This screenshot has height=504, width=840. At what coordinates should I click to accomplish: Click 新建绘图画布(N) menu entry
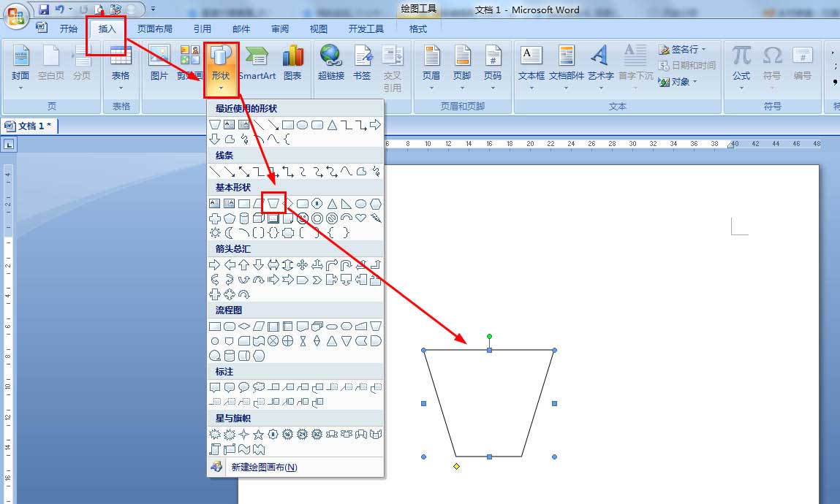(x=295, y=467)
